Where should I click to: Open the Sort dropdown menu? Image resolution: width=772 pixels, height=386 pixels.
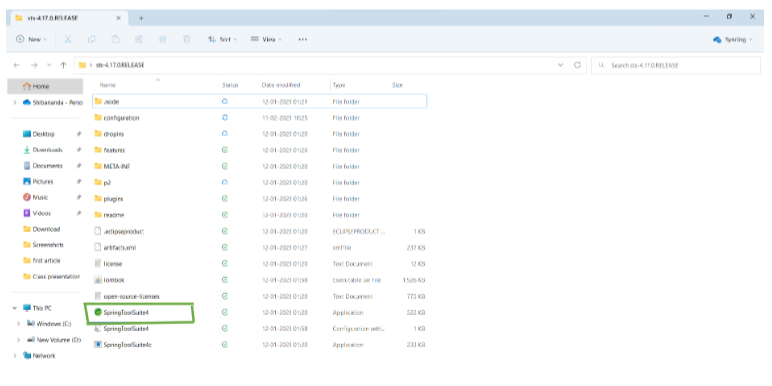(222, 39)
